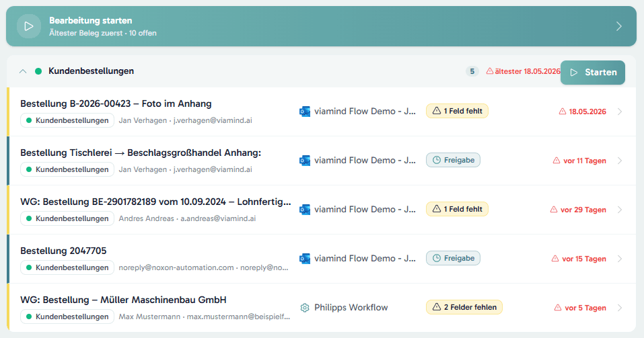This screenshot has height=338, width=644.
Task: Click gear icon beside Philipps Workflow
Action: pos(305,308)
